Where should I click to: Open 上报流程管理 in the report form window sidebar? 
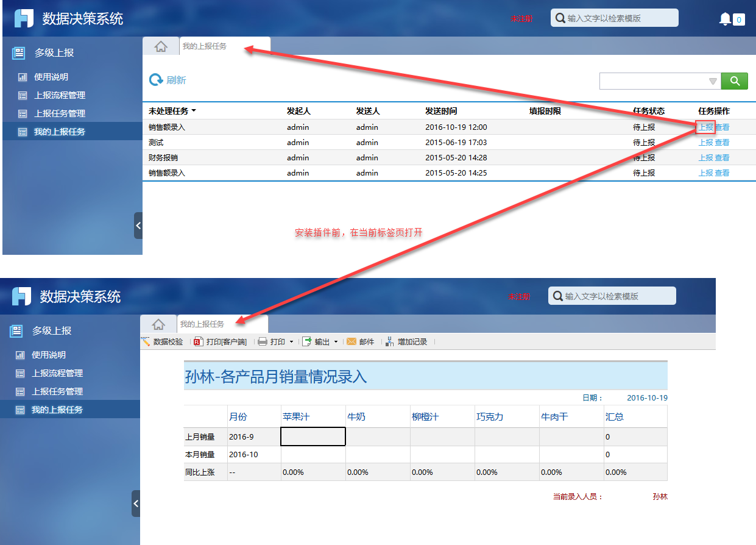click(x=57, y=373)
